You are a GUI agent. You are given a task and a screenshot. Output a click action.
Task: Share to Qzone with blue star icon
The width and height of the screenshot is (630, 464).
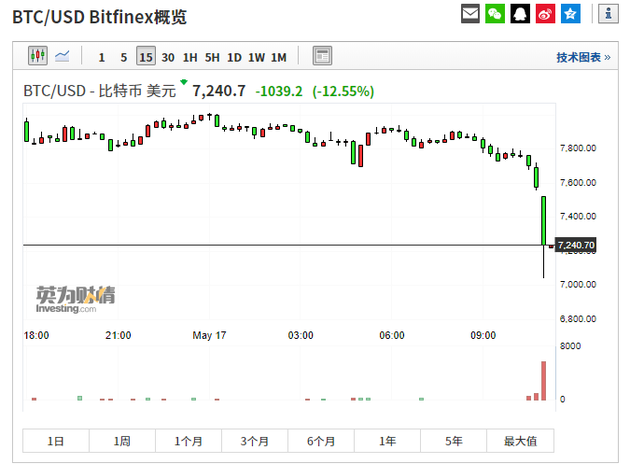click(x=571, y=14)
